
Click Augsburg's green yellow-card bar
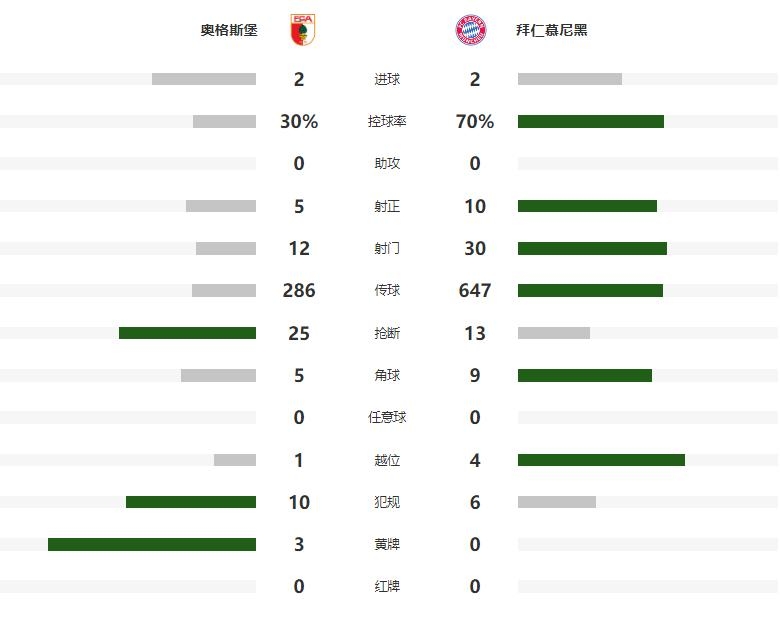click(152, 544)
